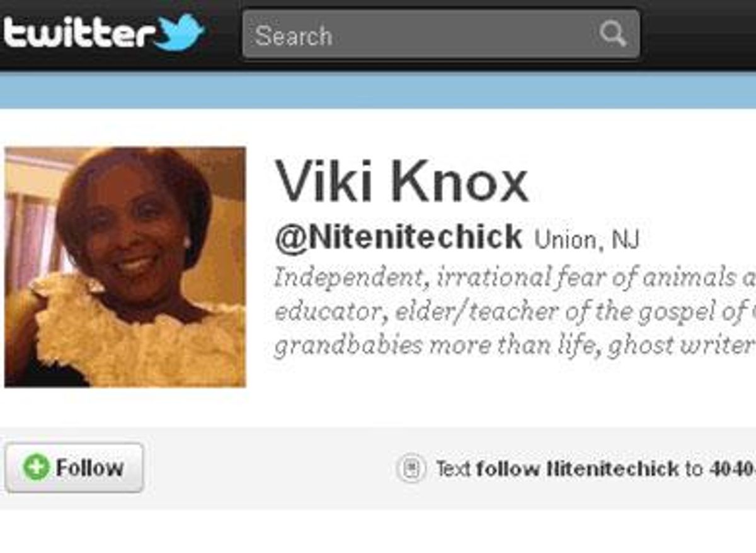Select the @Nitenitechick username
Viewport: 756px width, 553px height.
point(398,238)
